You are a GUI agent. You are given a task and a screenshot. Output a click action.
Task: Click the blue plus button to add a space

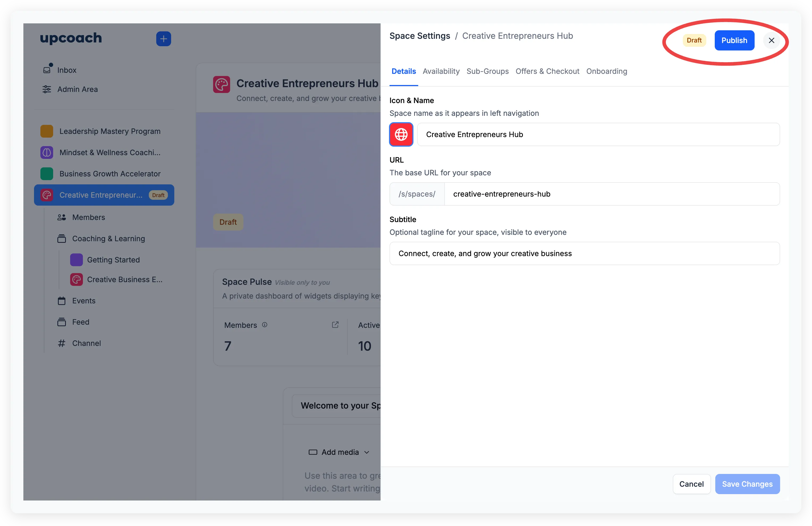pos(163,39)
